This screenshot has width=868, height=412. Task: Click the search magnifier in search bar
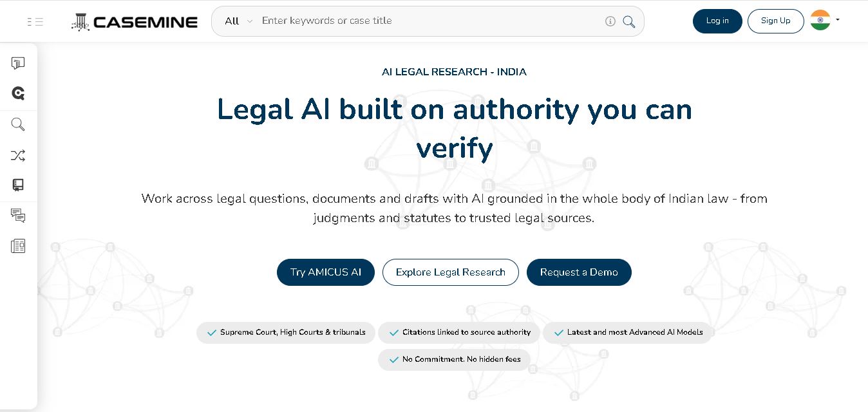point(629,22)
